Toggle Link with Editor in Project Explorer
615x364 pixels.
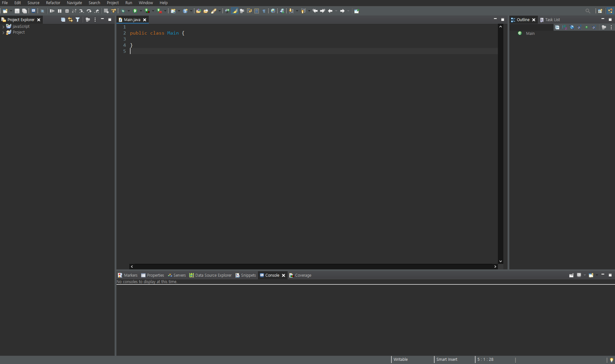(70, 20)
